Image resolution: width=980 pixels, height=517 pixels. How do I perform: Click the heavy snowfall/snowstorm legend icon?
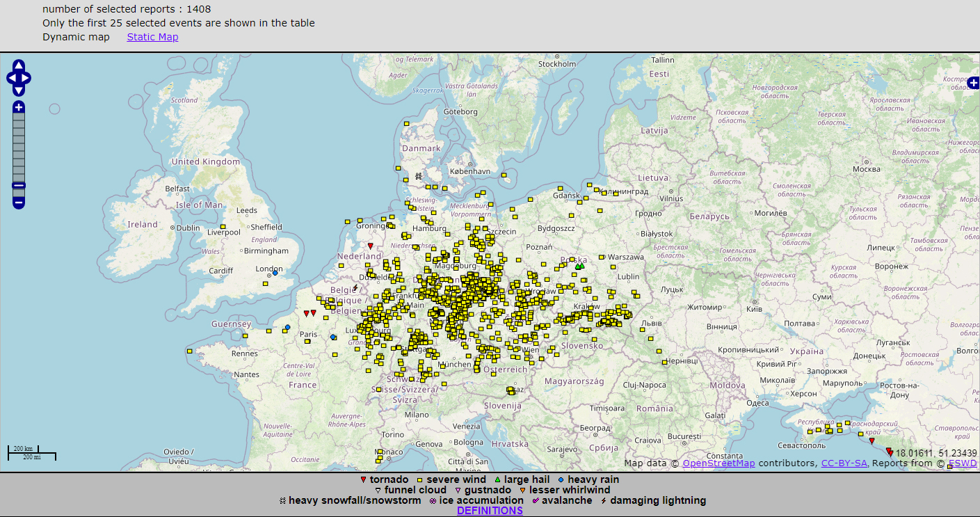[282, 501]
